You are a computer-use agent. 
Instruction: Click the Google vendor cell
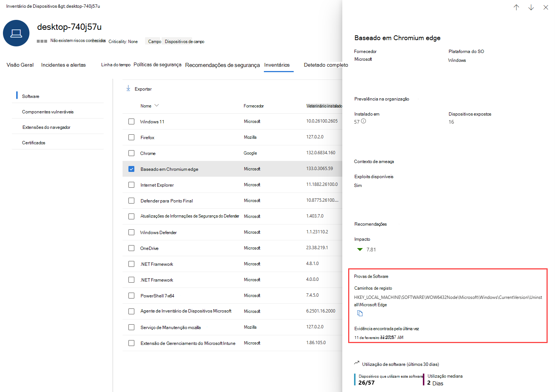point(250,153)
